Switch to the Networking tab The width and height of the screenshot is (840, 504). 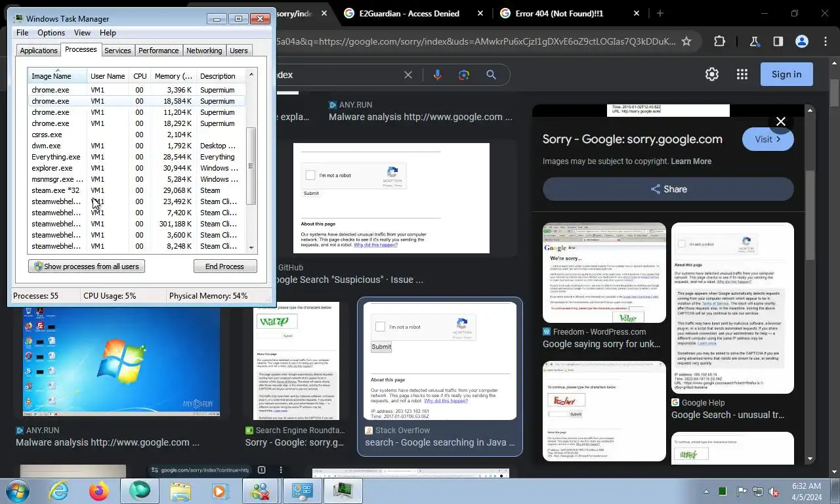tap(204, 51)
